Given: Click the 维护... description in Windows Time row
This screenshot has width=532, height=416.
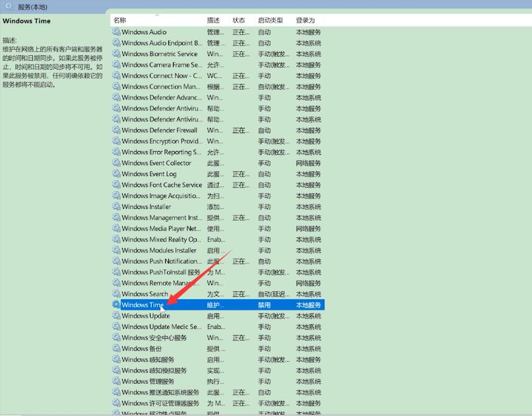Looking at the screenshot, I should (x=215, y=305).
